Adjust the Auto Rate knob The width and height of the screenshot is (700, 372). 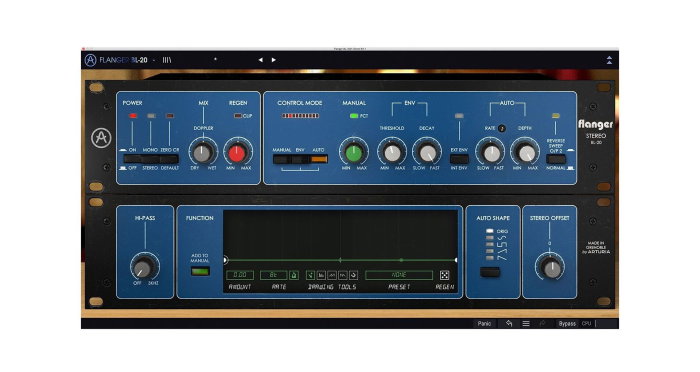coord(491,153)
